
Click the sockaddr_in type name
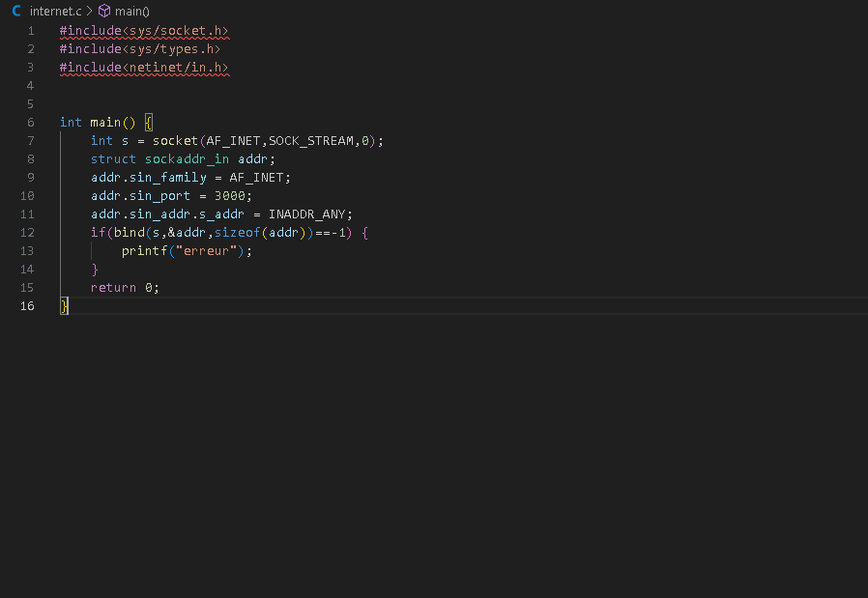coord(187,159)
